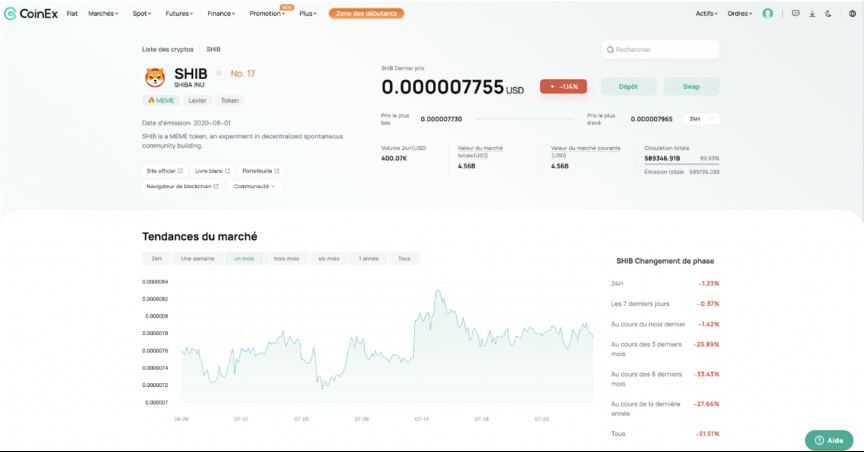
Task: Select the 1 année chart tab
Action: pos(369,259)
